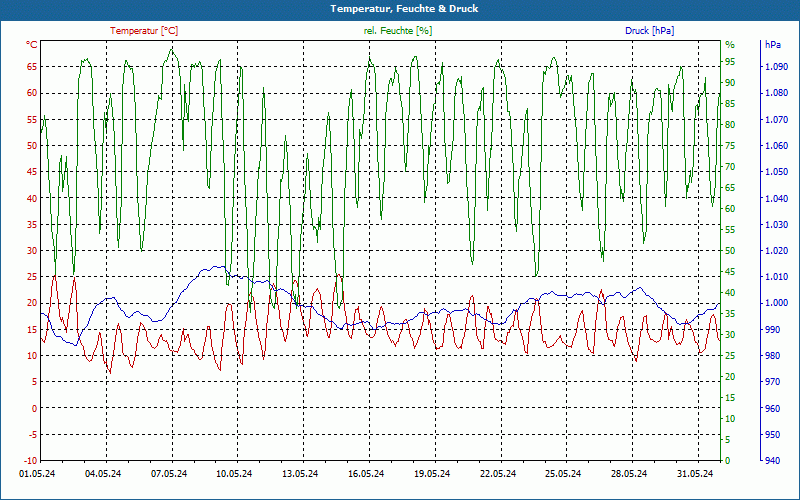This screenshot has height=500, width=800.
Task: Click the green '80' humidity axis value
Action: pyautogui.click(x=730, y=124)
